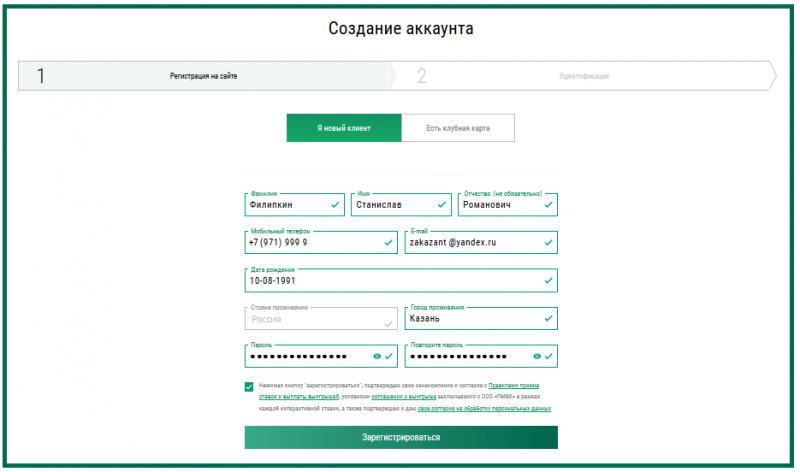Click the Имя field containing Станислав
800x472 pixels.
pyautogui.click(x=401, y=205)
